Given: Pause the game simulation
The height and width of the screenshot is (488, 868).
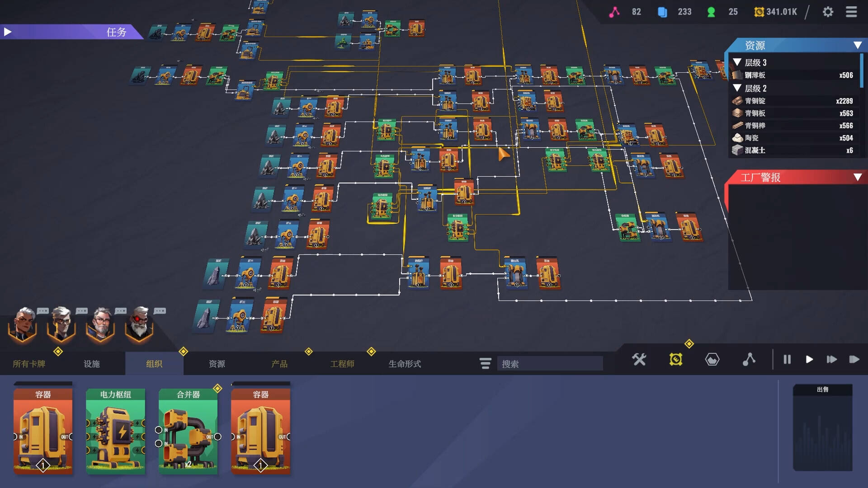Looking at the screenshot, I should click(787, 360).
